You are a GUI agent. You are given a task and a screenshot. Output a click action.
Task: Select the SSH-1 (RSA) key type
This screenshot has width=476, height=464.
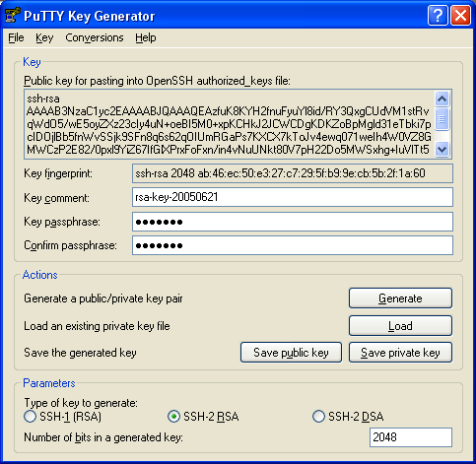(x=63, y=417)
